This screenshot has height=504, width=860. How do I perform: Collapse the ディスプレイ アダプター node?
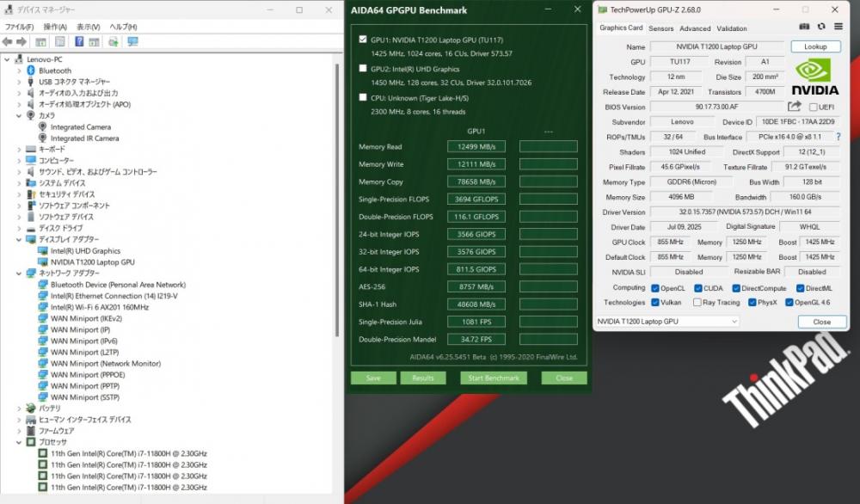[x=19, y=240]
